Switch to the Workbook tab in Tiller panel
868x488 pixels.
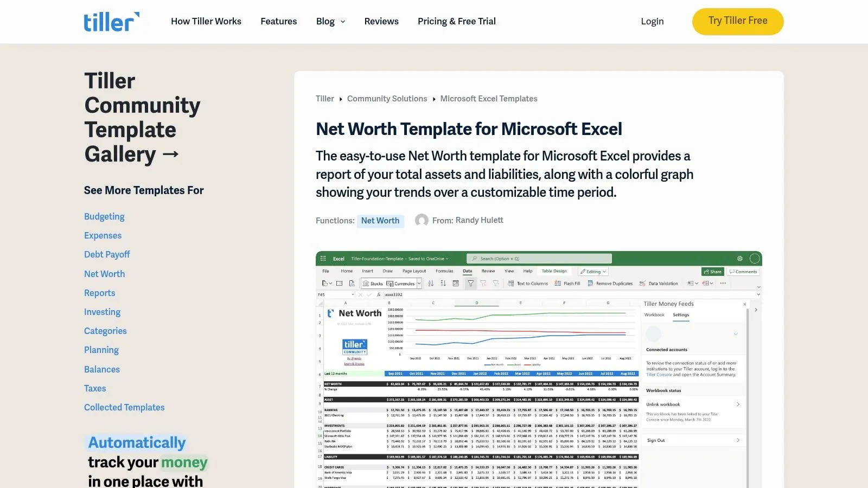pyautogui.click(x=654, y=315)
